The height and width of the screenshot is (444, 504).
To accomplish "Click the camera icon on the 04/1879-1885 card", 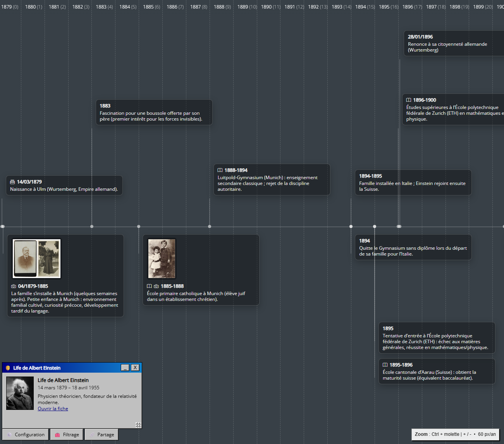I will (14, 286).
